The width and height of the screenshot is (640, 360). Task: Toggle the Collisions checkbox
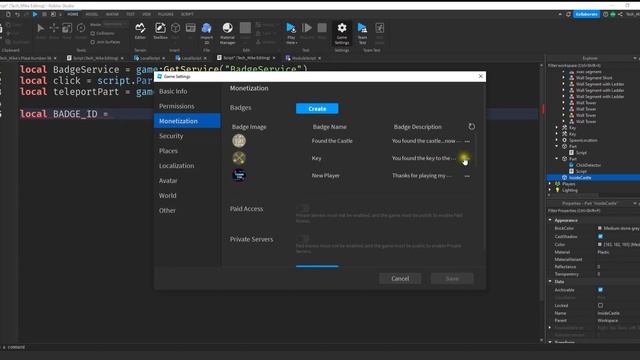(x=93, y=33)
